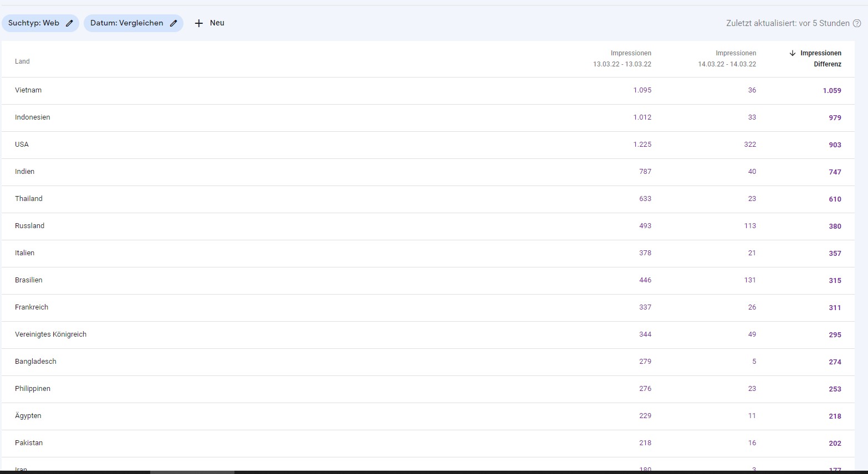Click the sort arrow on Impressionen Differenz
The image size is (868, 474).
(793, 53)
